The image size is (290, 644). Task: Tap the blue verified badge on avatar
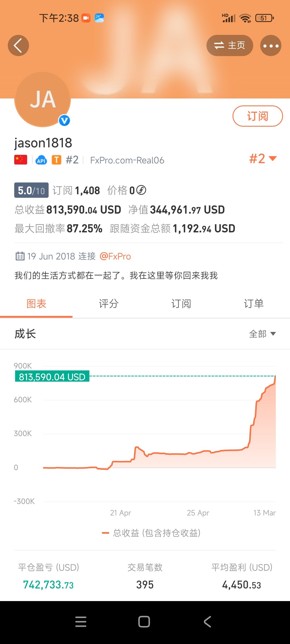pos(64,120)
